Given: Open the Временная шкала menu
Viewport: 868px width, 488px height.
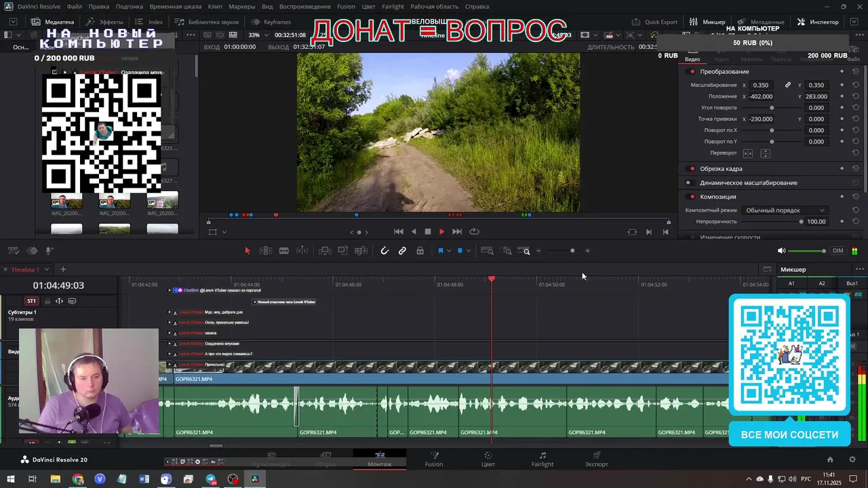Looking at the screenshot, I should [x=176, y=7].
